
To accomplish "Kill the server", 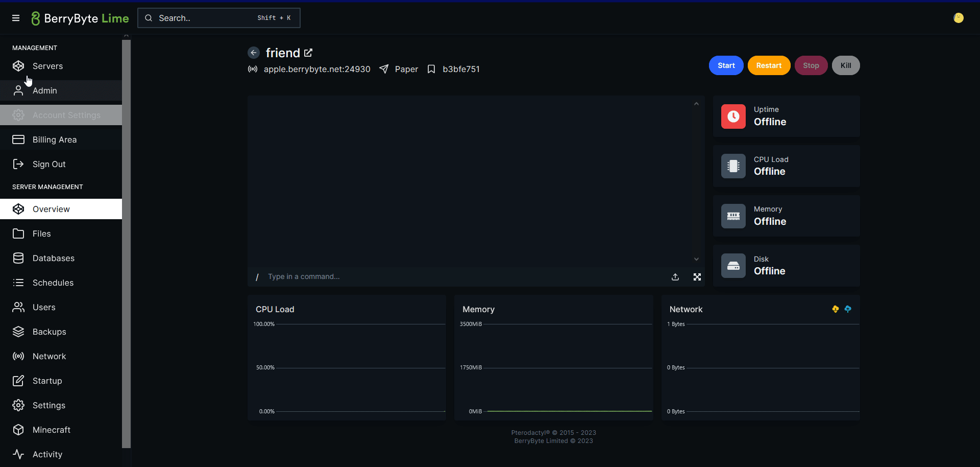I will (x=846, y=65).
